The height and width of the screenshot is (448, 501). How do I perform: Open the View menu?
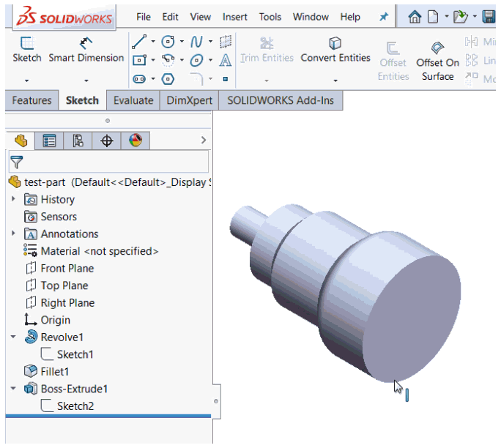point(201,17)
